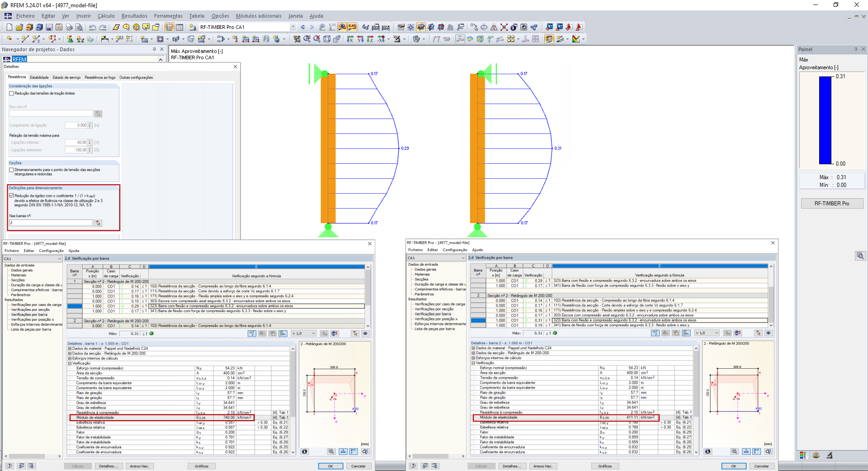868x471 pixels.
Task: Open the Outras configurações tab
Action: [136, 77]
